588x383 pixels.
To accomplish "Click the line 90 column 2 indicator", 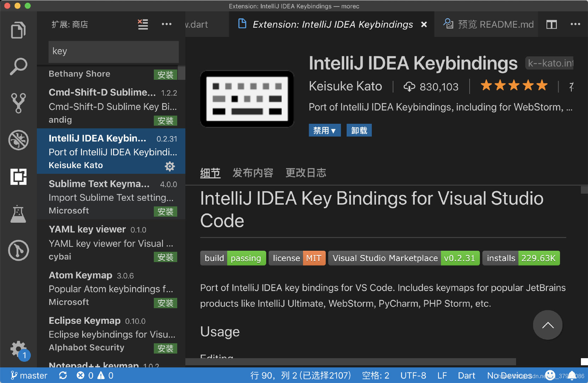I will (301, 376).
